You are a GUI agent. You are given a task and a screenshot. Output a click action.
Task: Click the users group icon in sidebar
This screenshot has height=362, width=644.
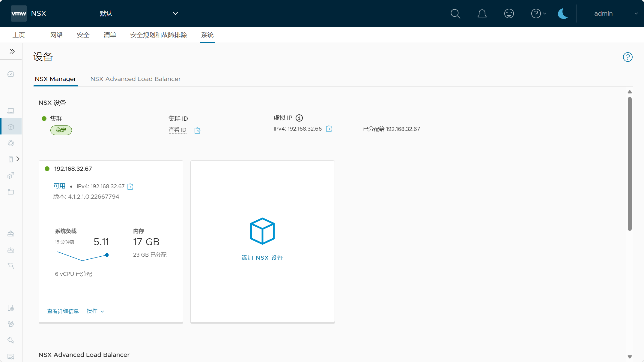pos(11,324)
